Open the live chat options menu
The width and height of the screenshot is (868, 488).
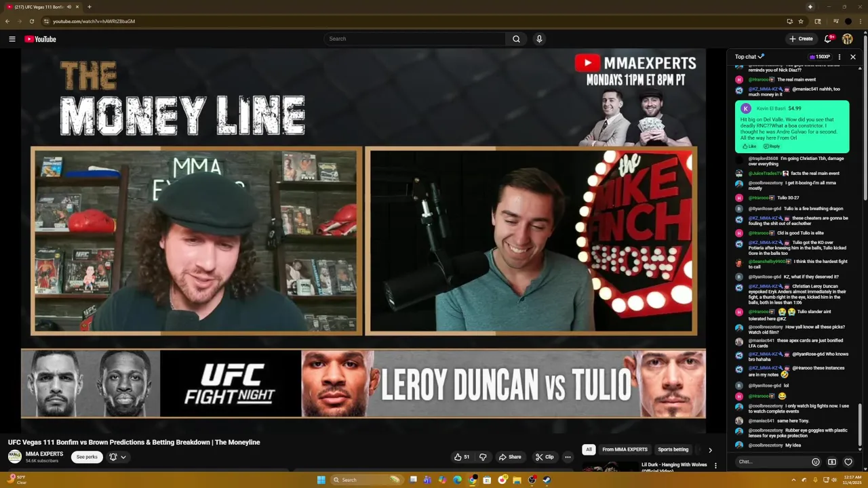click(x=840, y=57)
